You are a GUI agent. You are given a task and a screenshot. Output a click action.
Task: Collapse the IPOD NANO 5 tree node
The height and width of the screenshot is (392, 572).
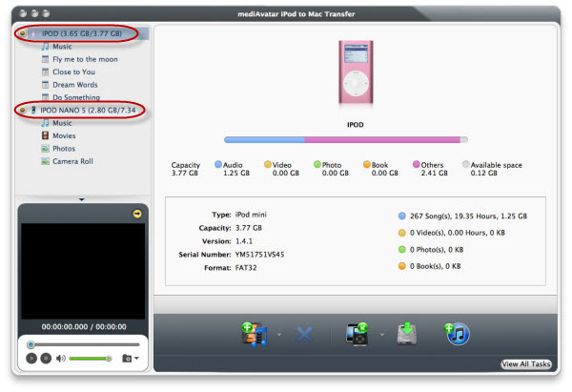tap(23, 111)
